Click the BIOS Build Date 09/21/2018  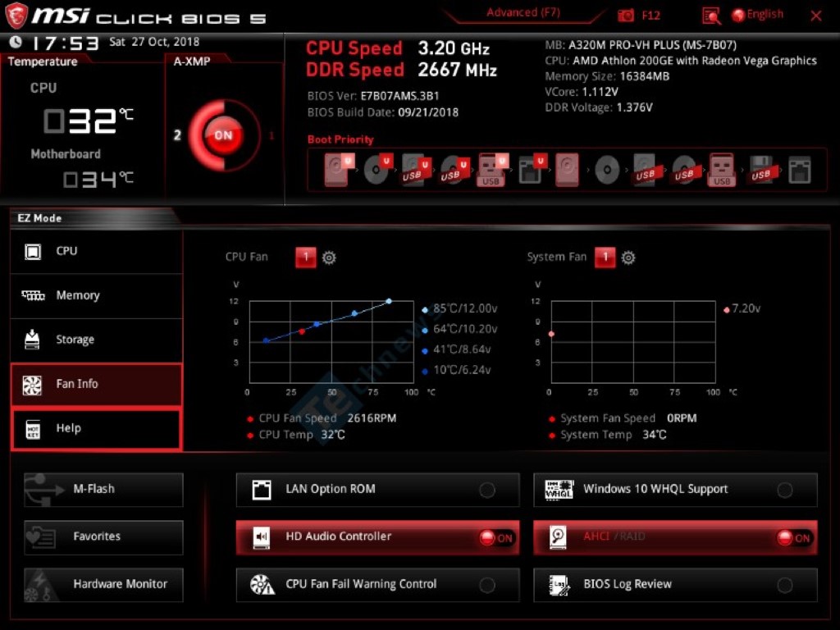coord(382,112)
